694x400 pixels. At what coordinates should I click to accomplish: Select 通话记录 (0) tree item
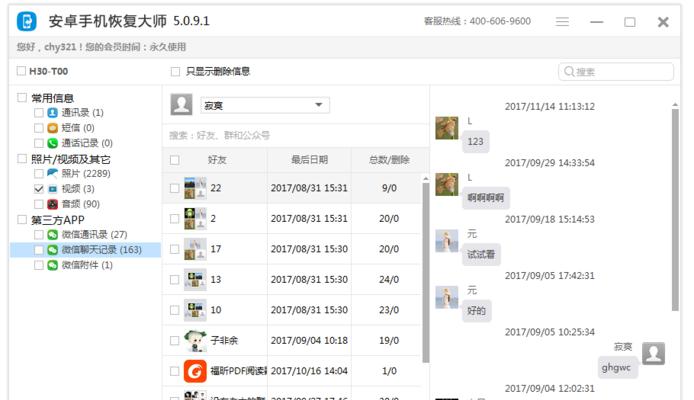[x=87, y=143]
